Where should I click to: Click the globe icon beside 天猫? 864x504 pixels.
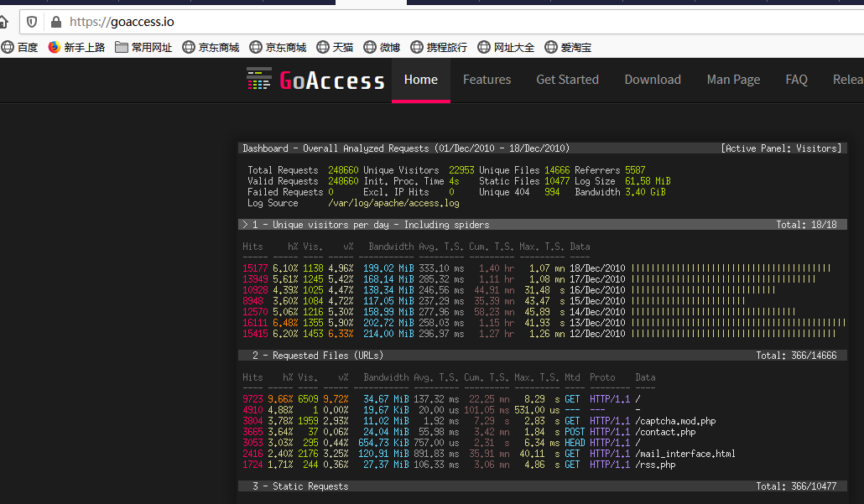pos(323,48)
